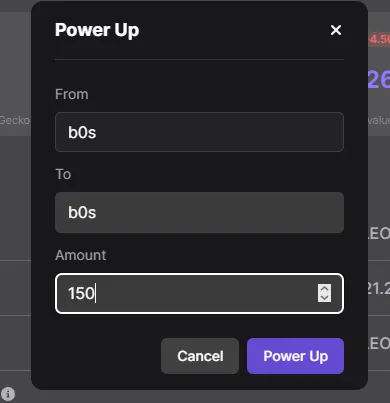Click the LEO text beside the To field
Image resolution: width=390 pixels, height=403 pixels.
click(379, 234)
